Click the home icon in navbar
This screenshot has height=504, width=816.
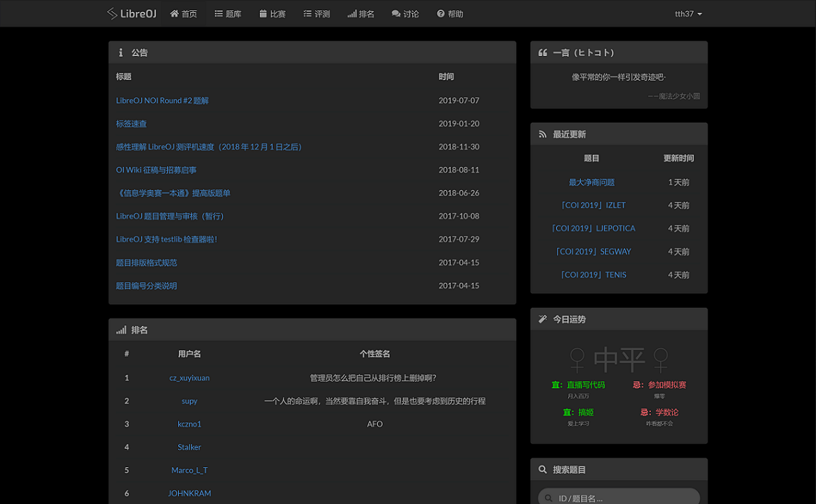tap(175, 14)
